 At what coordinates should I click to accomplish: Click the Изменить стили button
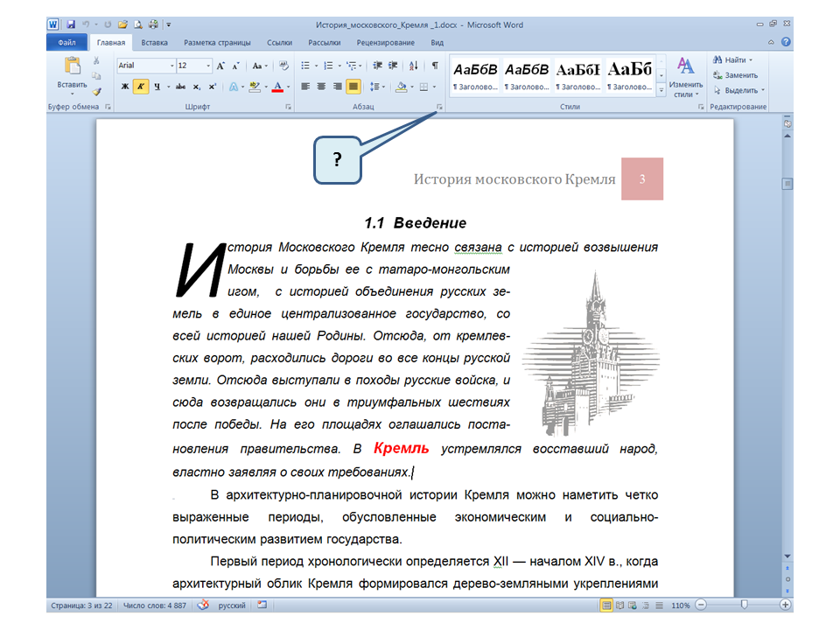click(x=686, y=77)
